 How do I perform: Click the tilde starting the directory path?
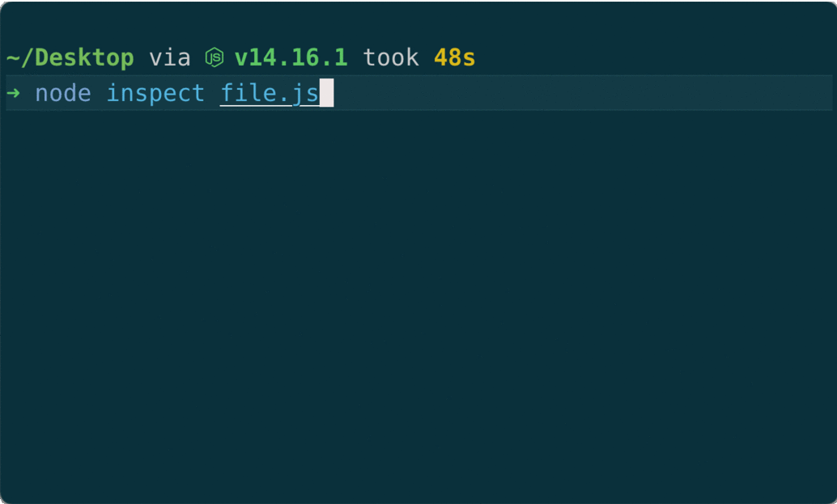point(13,58)
